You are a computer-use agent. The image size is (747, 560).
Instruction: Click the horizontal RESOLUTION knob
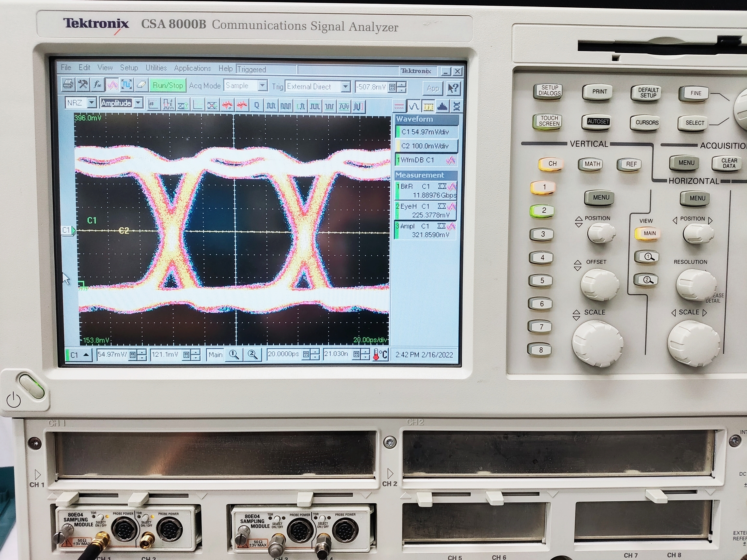(696, 284)
